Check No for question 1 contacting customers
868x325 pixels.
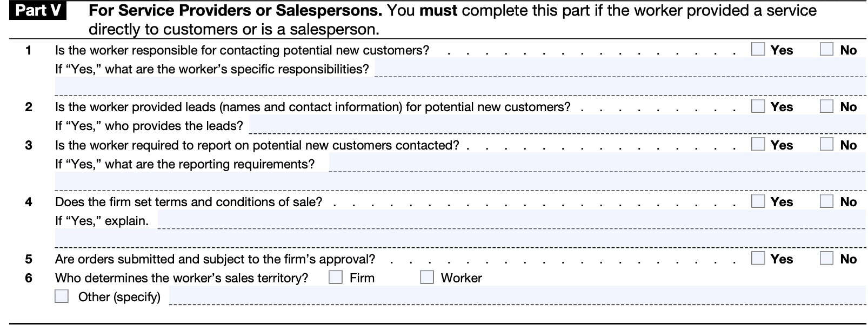click(826, 50)
